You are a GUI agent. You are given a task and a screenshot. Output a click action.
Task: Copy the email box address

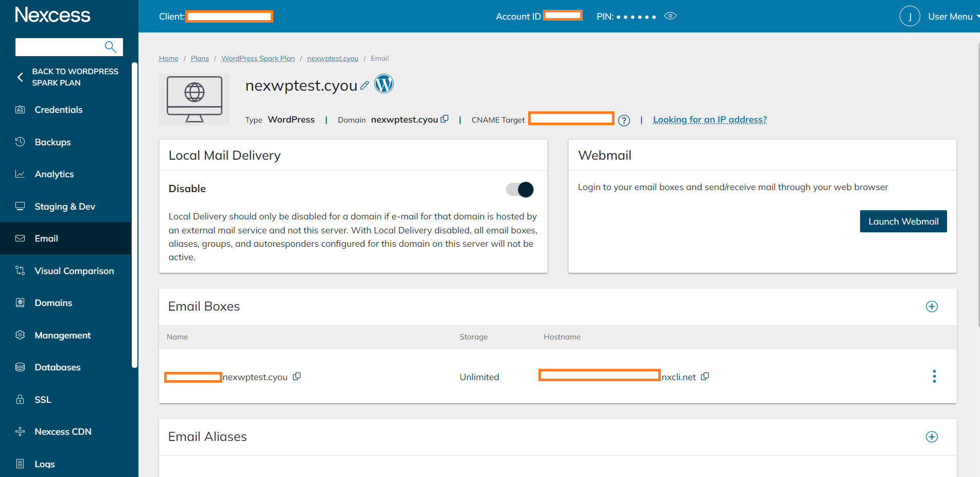296,377
